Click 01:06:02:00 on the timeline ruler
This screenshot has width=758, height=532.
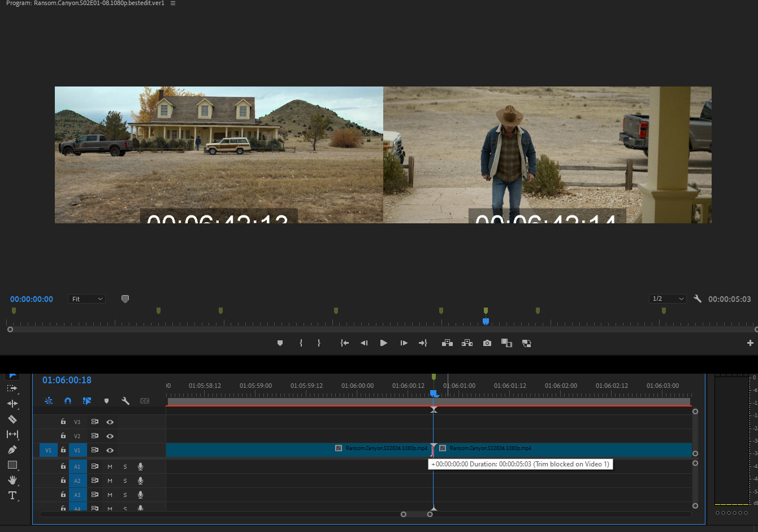tap(561, 386)
